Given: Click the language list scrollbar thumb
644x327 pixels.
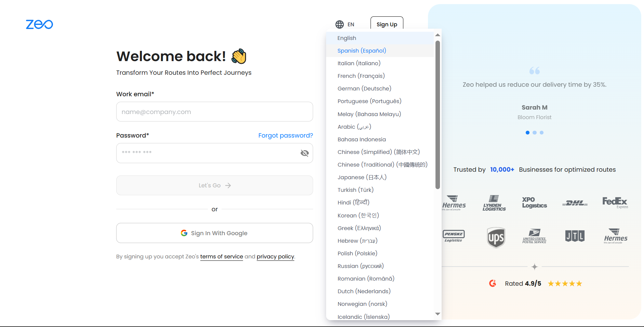Looking at the screenshot, I should coord(438,115).
